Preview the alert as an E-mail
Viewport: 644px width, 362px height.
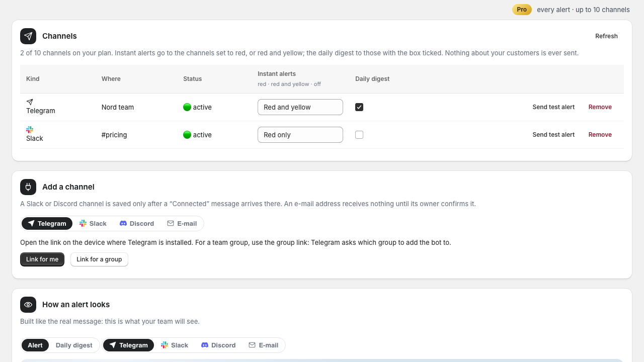[264, 345]
